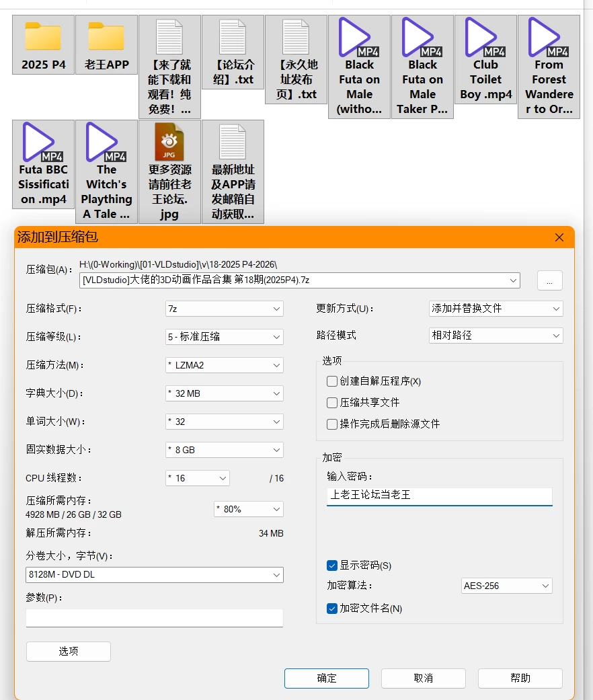Open CPU 线程数 16 dropdown

tap(198, 478)
